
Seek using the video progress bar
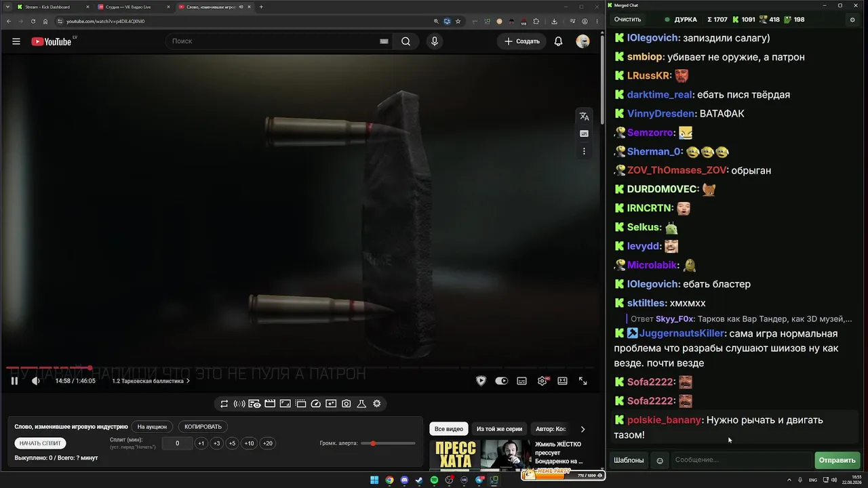pos(302,368)
